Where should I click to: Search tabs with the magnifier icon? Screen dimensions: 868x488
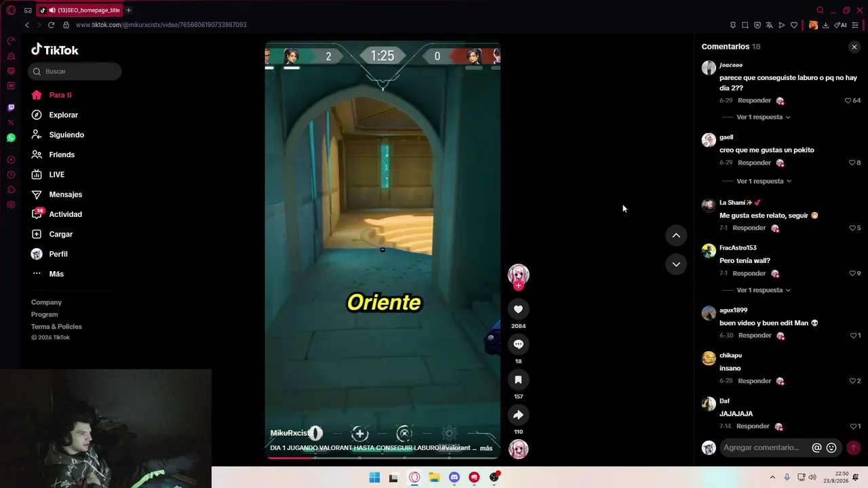pos(820,10)
